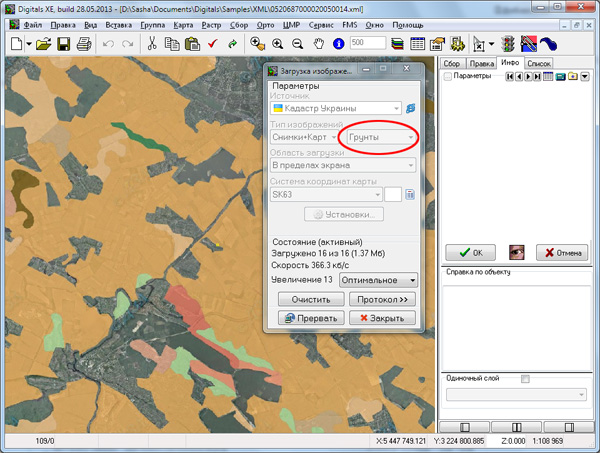The width and height of the screenshot is (600, 453).
Task: Click the zoom in magnifier icon
Action: coord(277,44)
